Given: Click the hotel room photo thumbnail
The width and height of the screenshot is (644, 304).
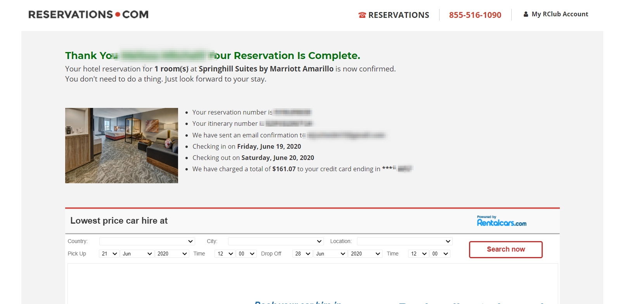Looking at the screenshot, I should point(121,145).
